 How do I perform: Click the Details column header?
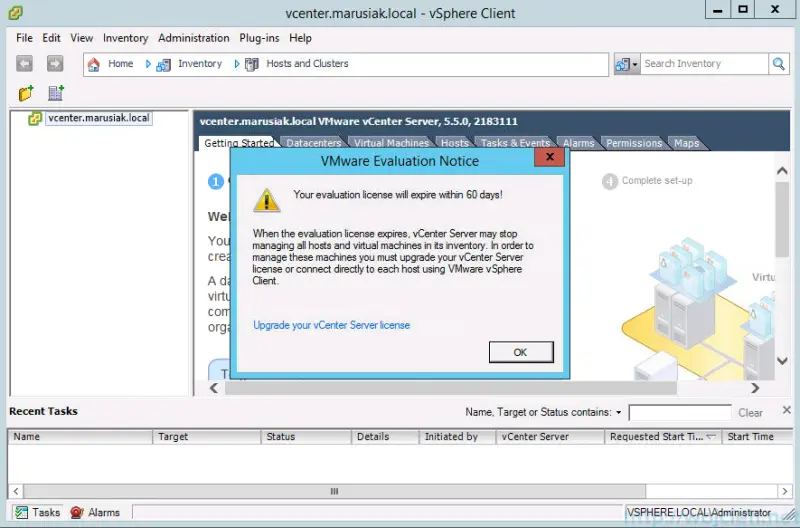click(385, 437)
